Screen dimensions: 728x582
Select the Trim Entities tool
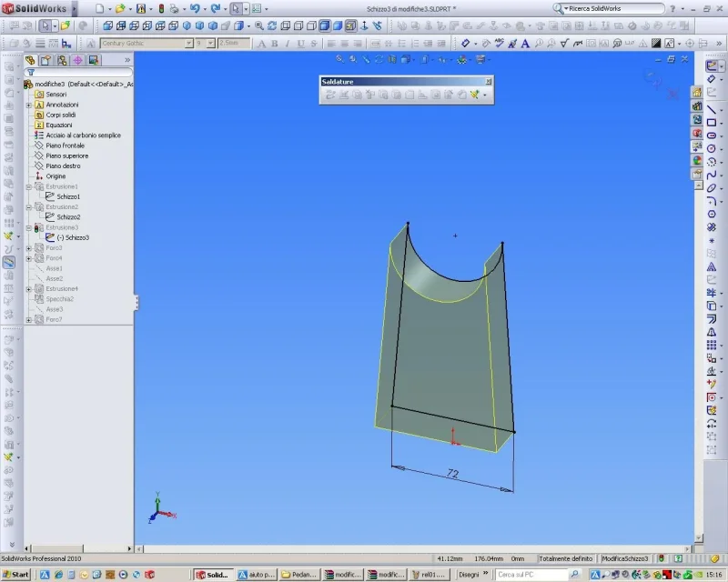pyautogui.click(x=712, y=293)
